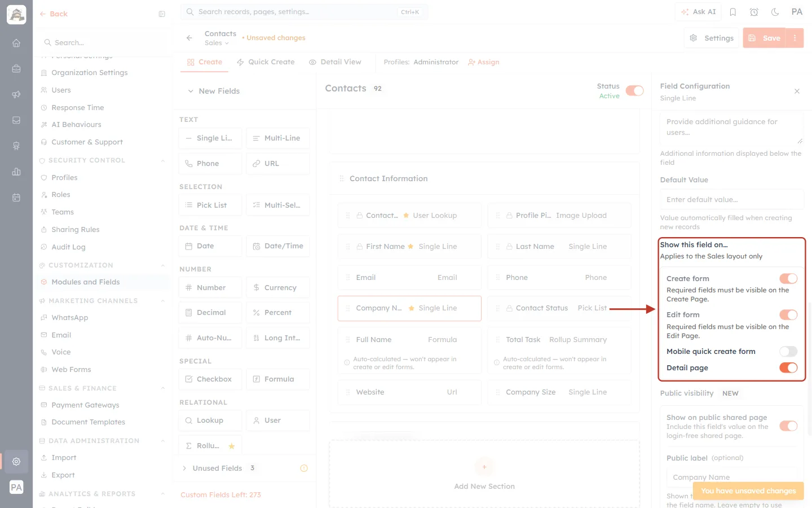Open the inbox icon in the left rail
Screen dimensions: 812x508
click(x=16, y=120)
